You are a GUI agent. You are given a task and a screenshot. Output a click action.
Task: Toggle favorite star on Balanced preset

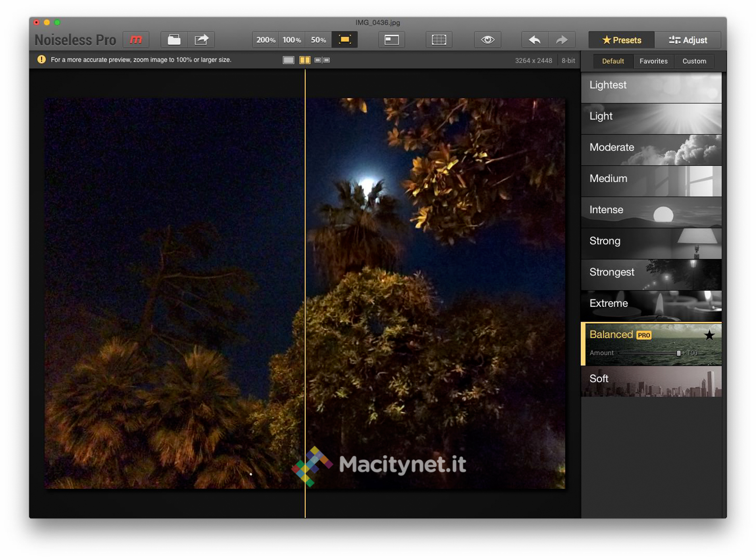pyautogui.click(x=709, y=335)
